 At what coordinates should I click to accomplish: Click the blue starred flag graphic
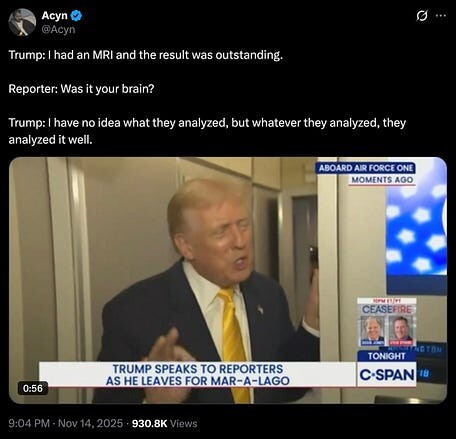coord(416,227)
